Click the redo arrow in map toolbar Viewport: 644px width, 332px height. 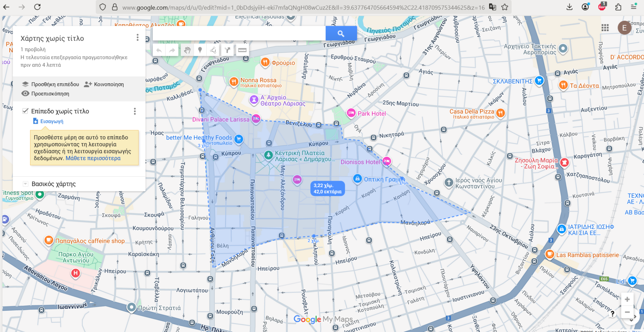click(172, 50)
